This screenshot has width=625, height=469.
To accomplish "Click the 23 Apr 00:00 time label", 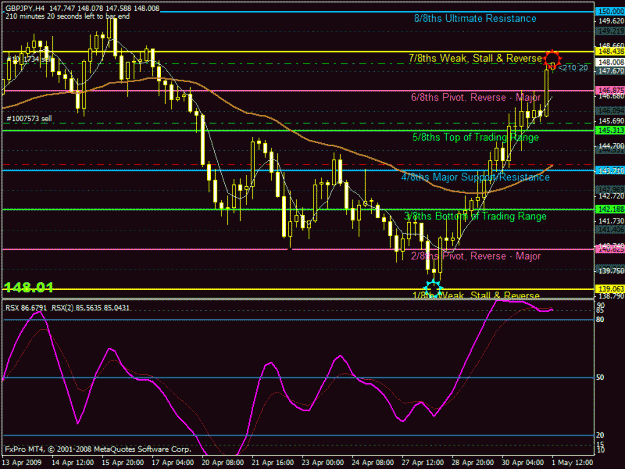I will [322, 463].
